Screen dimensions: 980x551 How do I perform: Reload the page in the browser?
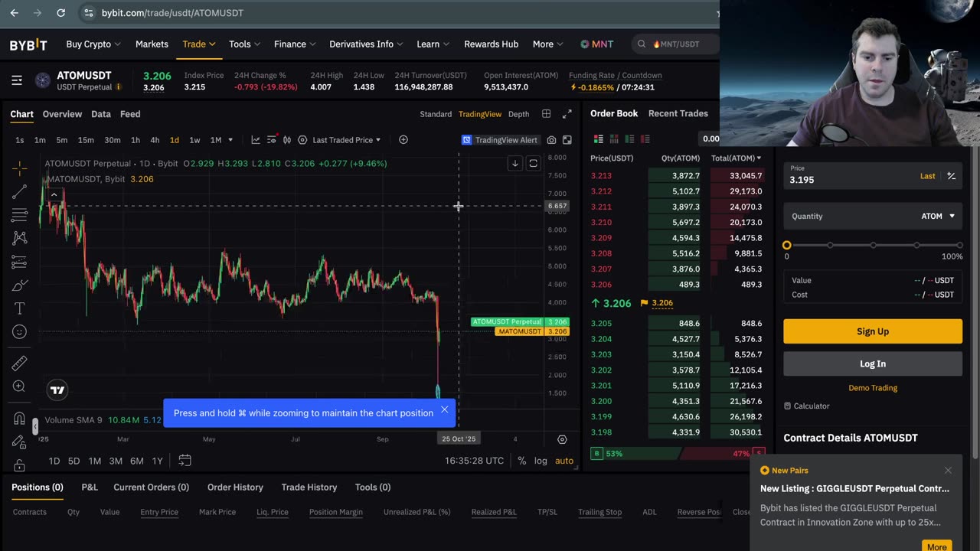click(60, 13)
